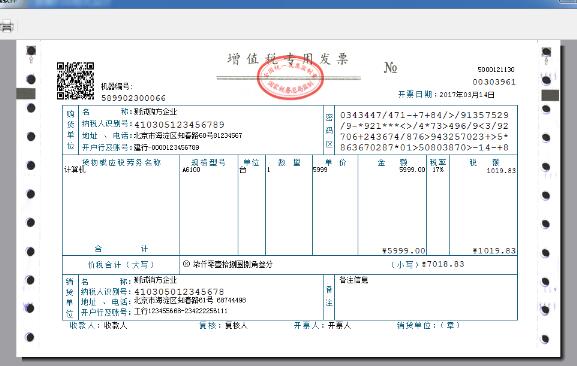The height and width of the screenshot is (366, 577).
Task: Click the 收款人 payee field
Action: [98, 325]
